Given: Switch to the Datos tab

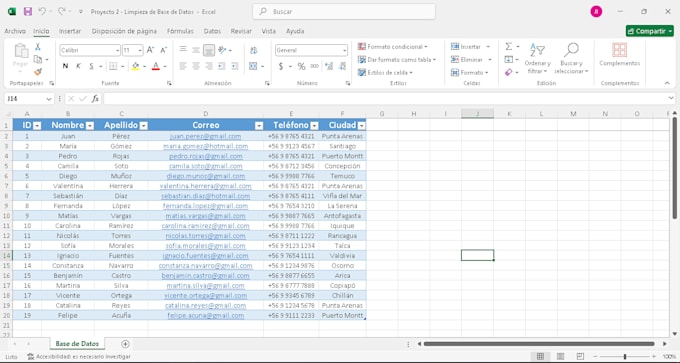Looking at the screenshot, I should pos(212,31).
